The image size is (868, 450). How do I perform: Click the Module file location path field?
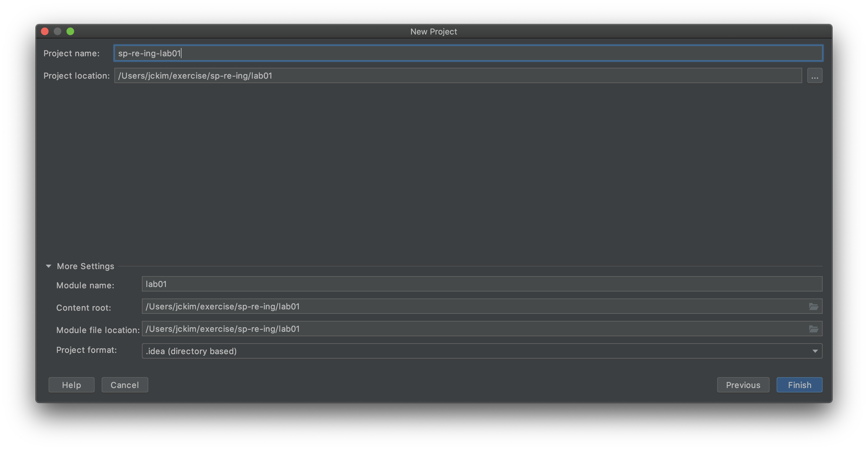pos(472,329)
